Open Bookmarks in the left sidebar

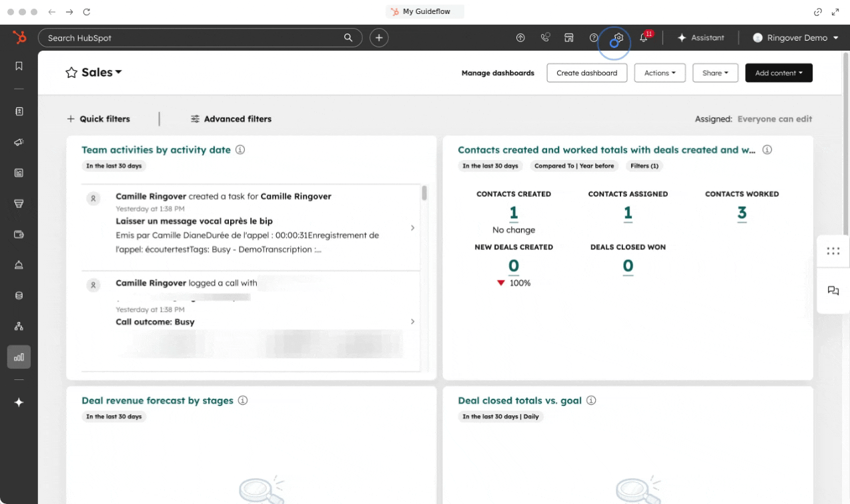point(19,66)
